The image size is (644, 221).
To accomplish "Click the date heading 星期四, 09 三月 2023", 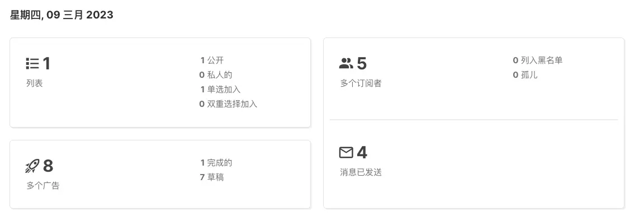I will [x=61, y=15].
